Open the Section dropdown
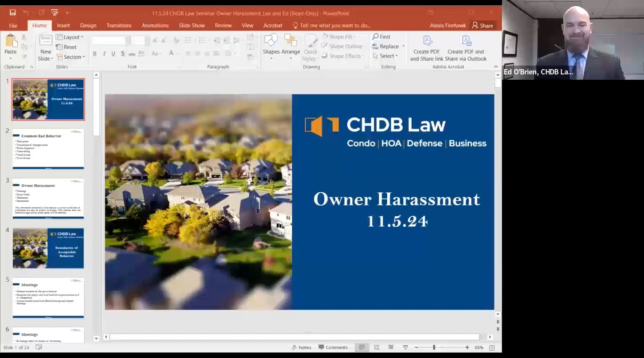The height and width of the screenshot is (358, 644). pyautogui.click(x=71, y=57)
